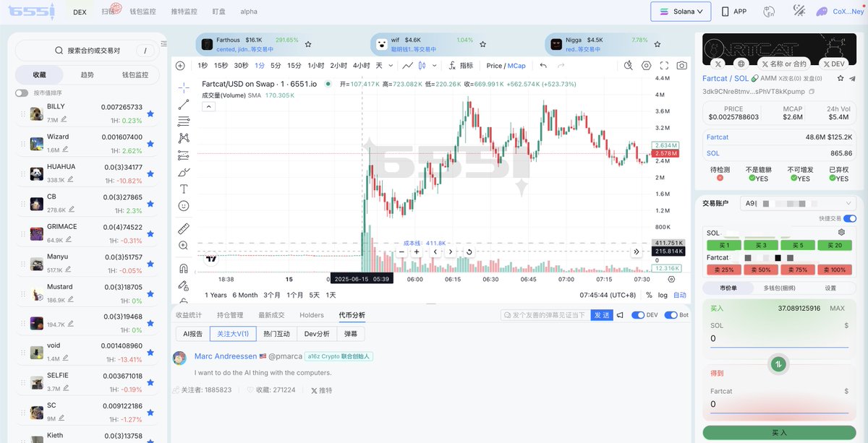The height and width of the screenshot is (443, 868).
Task: Open timezone selector 07:45:44 (UTC+8)
Action: coord(608,295)
